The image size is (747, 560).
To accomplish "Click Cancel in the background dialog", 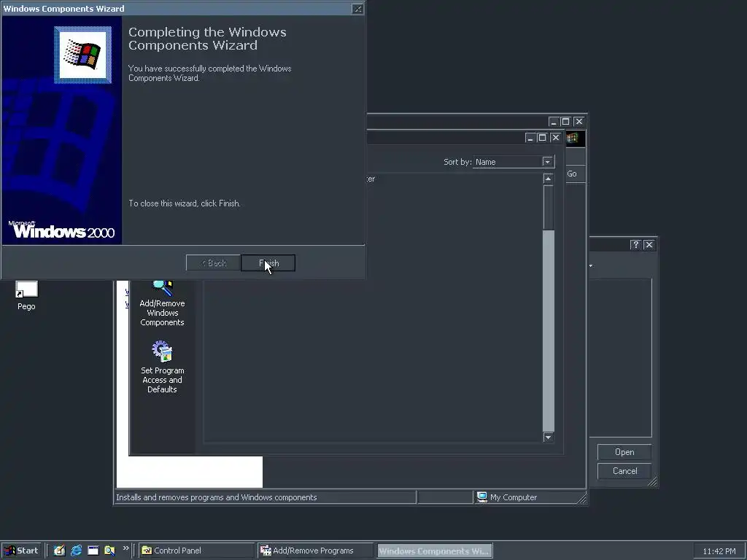I will click(624, 471).
